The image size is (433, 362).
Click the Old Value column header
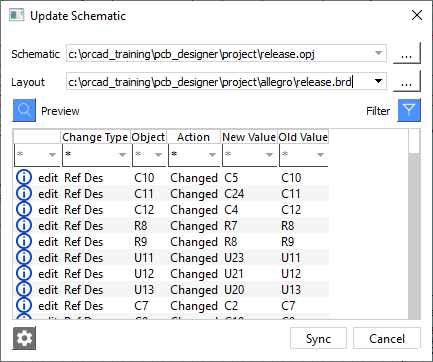pyautogui.click(x=303, y=137)
